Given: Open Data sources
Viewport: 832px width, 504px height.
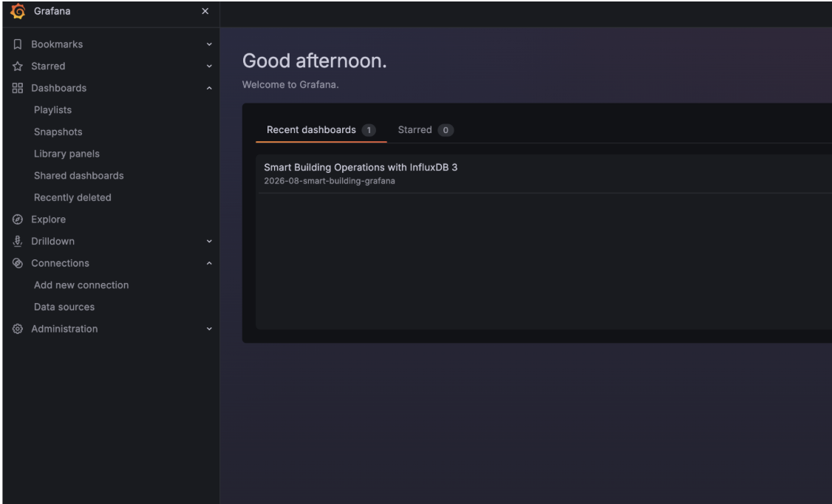Looking at the screenshot, I should (x=64, y=307).
